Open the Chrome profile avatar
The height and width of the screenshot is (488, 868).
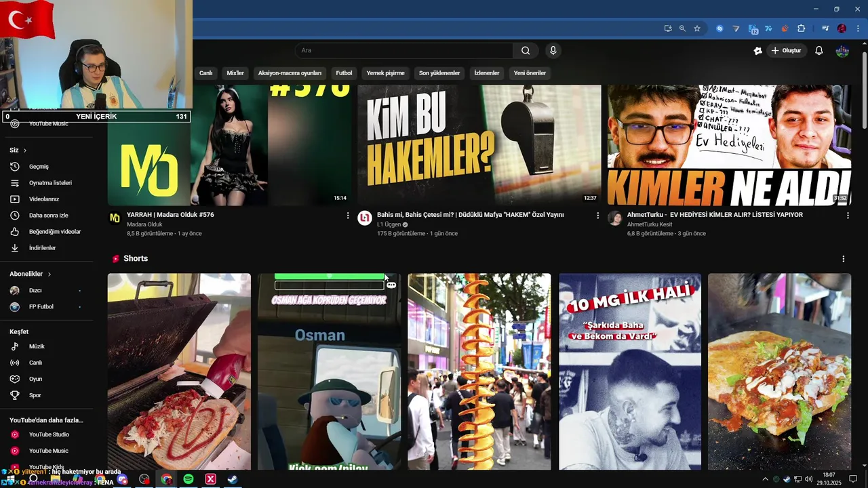click(x=842, y=28)
